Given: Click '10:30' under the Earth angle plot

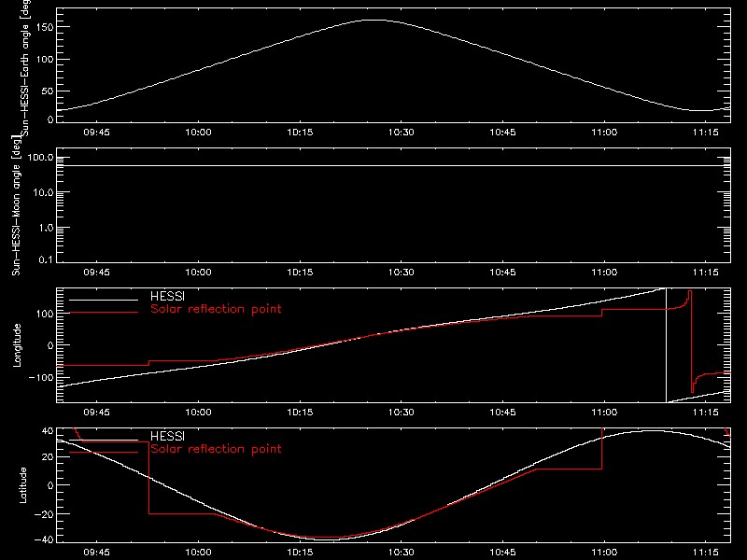Looking at the screenshot, I should click(x=402, y=133).
